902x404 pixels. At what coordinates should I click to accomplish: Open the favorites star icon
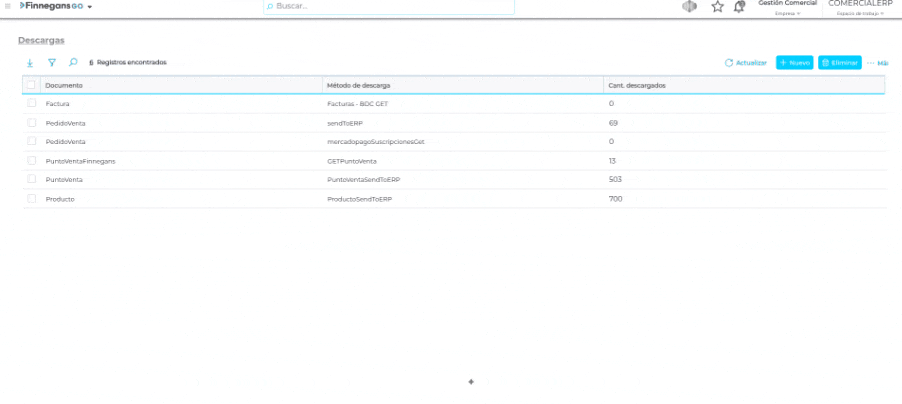pos(717,7)
